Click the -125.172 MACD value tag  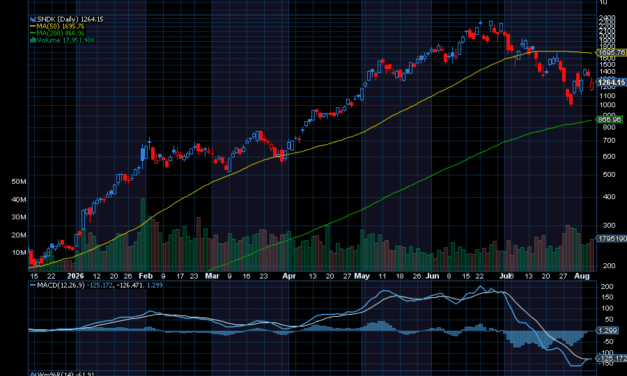pyautogui.click(x=611, y=358)
